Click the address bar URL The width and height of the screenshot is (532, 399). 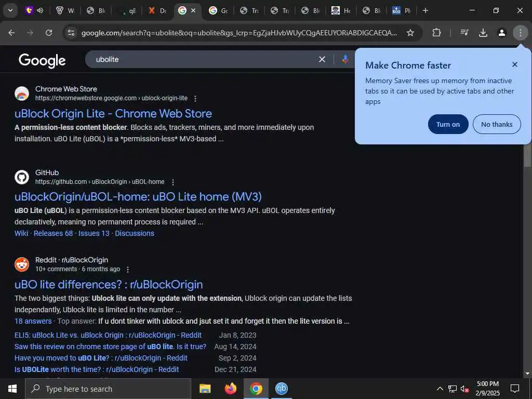(x=239, y=33)
